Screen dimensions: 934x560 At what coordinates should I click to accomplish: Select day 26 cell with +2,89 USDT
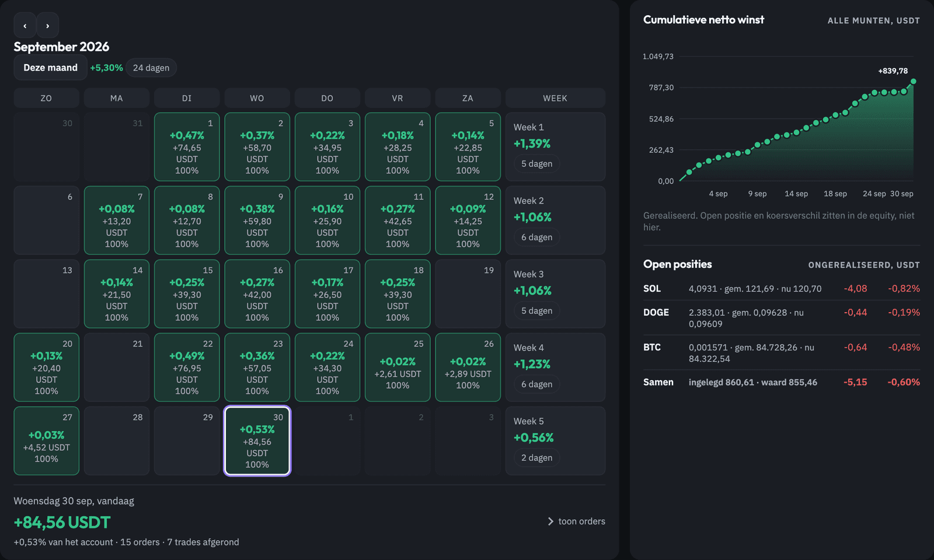click(468, 367)
